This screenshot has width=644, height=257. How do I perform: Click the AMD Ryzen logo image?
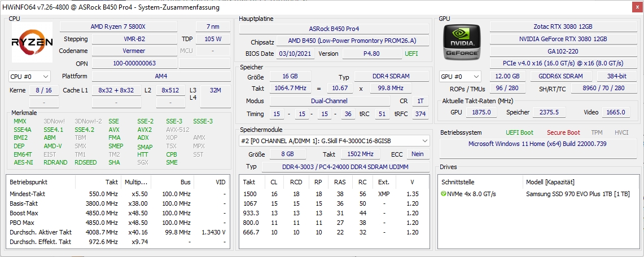click(32, 42)
